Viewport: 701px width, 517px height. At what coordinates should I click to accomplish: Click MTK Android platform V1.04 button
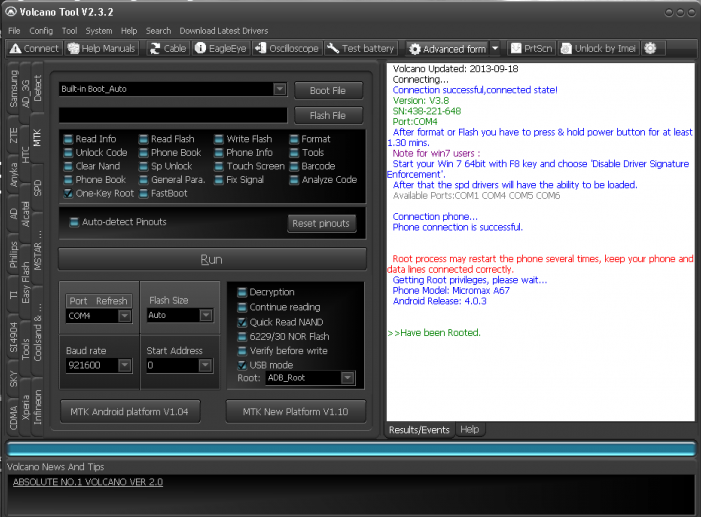[130, 411]
